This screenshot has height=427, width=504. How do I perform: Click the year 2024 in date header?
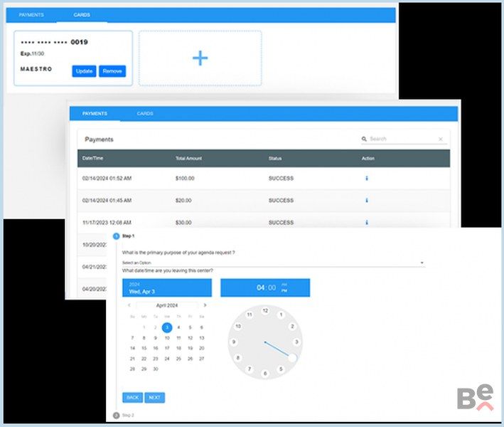[x=135, y=284]
